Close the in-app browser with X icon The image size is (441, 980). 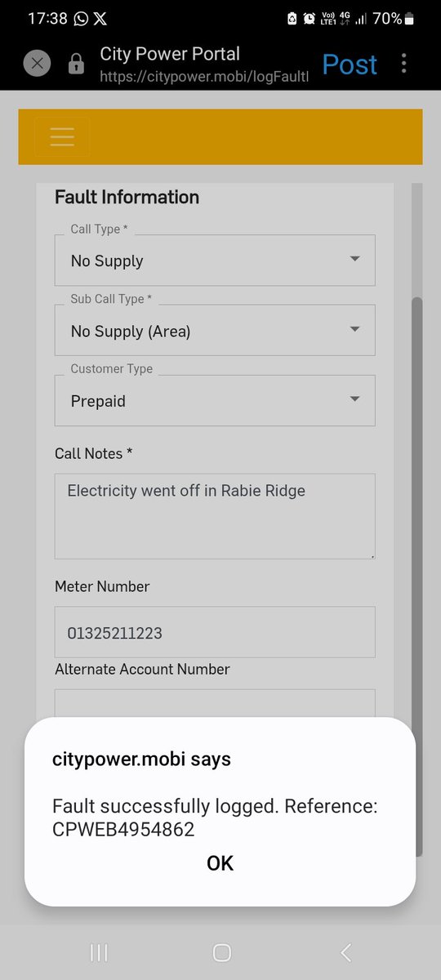click(x=37, y=64)
